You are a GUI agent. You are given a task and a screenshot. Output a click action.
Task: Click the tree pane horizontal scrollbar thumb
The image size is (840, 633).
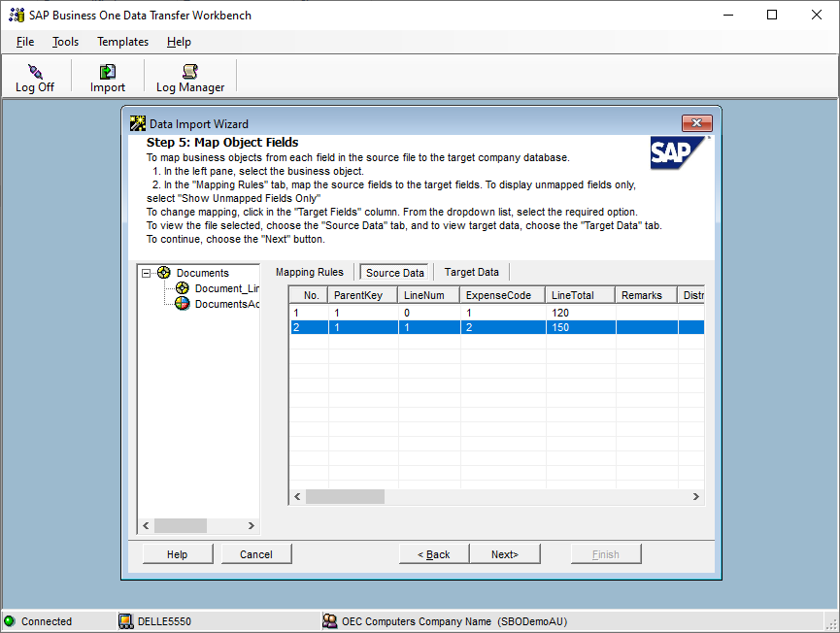[181, 526]
